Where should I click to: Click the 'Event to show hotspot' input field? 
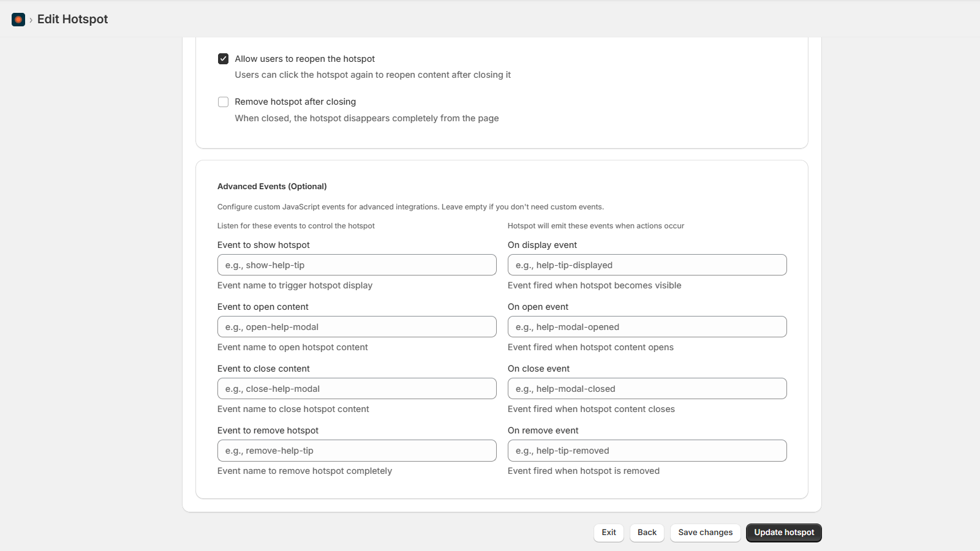click(356, 264)
